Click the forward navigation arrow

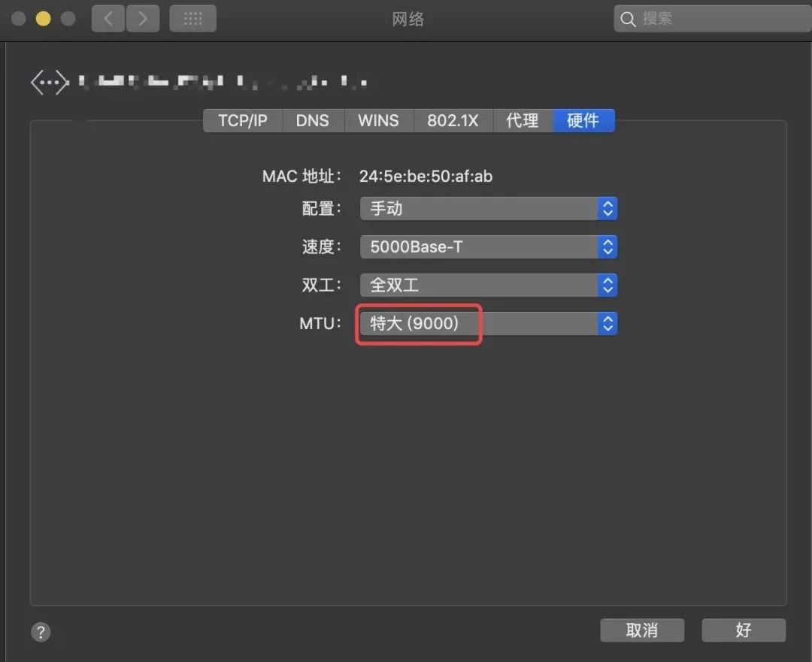pyautogui.click(x=143, y=18)
